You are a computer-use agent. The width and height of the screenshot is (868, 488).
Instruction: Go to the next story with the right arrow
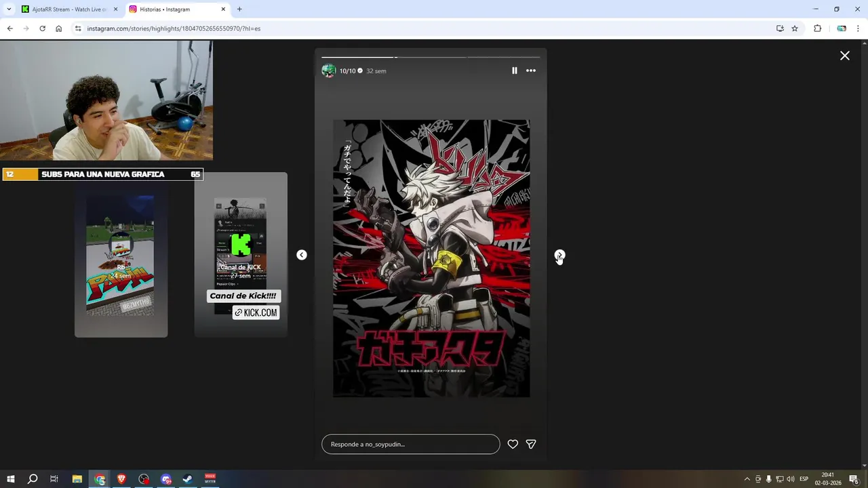point(559,255)
